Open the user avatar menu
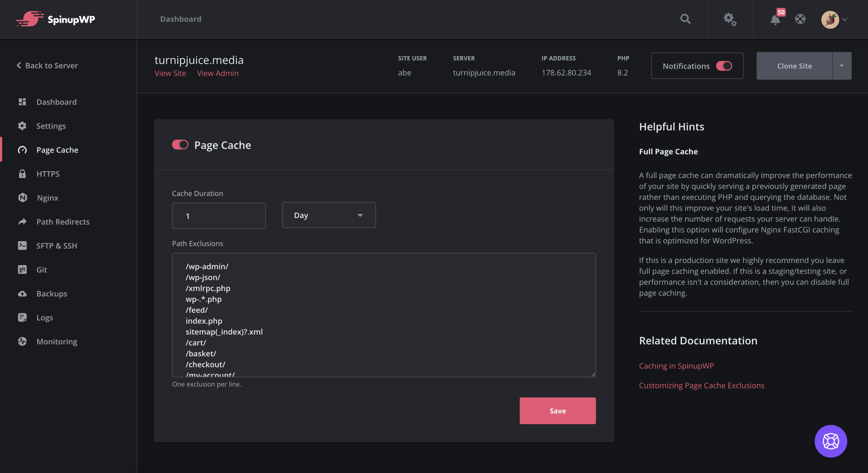Viewport: 868px width, 473px height. click(x=830, y=20)
